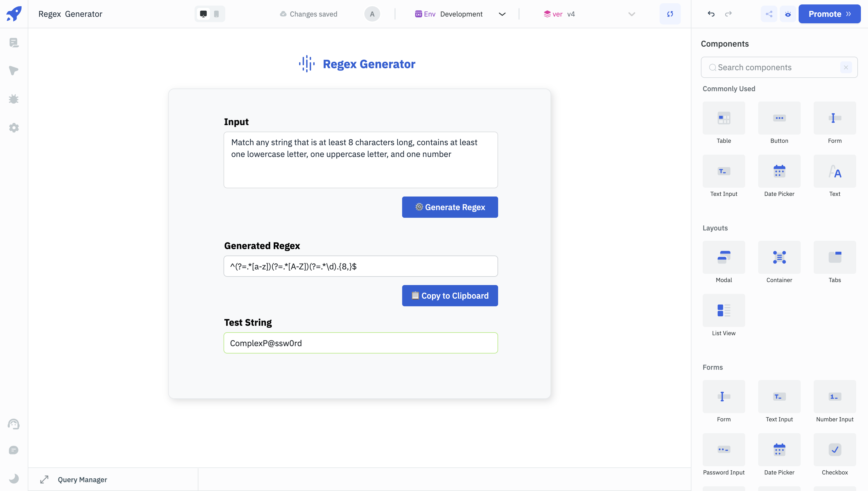
Task: Select the Form component under Commonly Used
Action: (835, 123)
